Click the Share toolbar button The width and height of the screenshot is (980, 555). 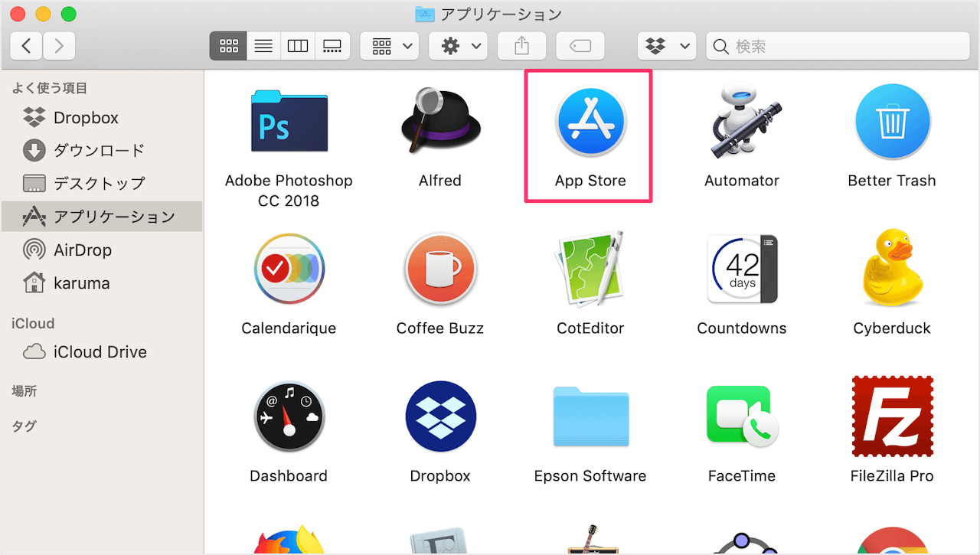point(521,46)
